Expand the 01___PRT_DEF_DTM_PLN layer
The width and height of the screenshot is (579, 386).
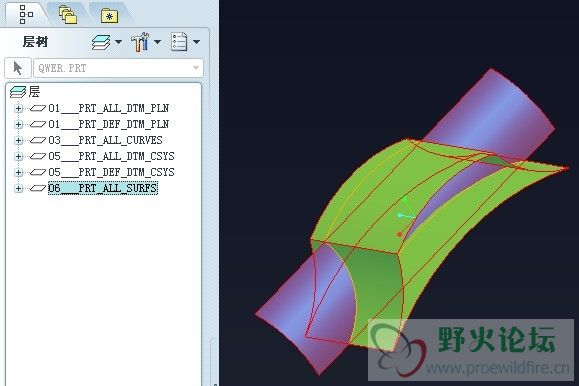(18, 124)
